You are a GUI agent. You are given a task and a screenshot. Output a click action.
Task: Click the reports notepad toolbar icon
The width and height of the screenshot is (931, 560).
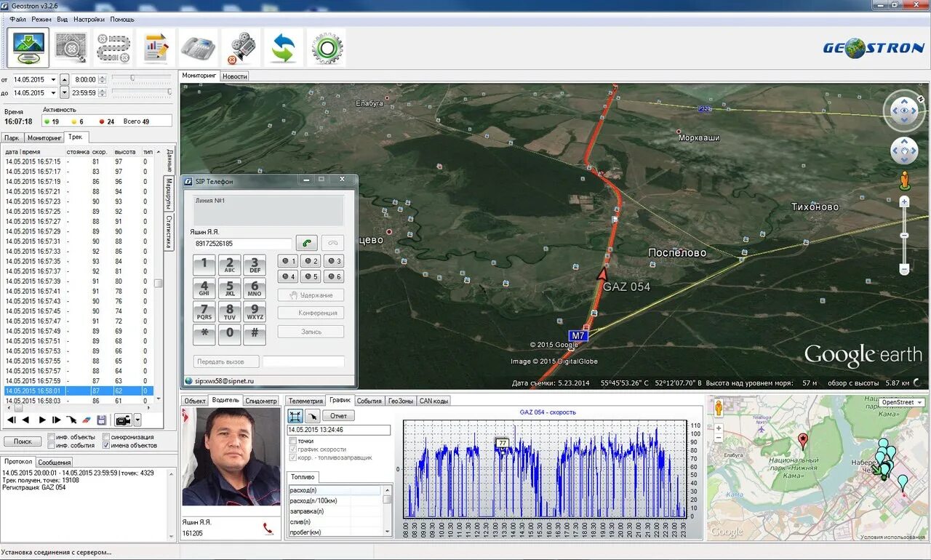[x=156, y=48]
